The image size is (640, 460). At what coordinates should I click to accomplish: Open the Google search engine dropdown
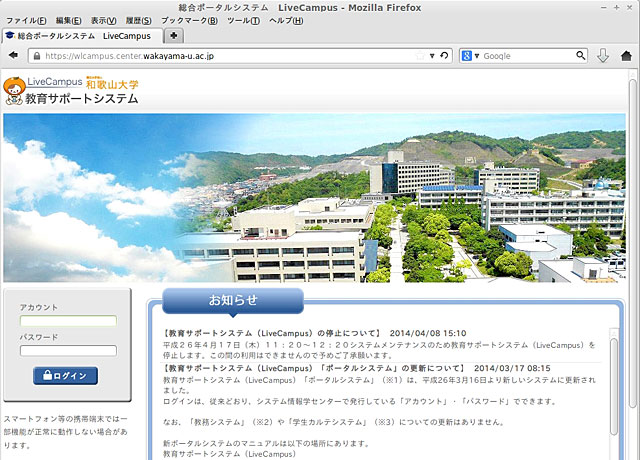[477, 56]
